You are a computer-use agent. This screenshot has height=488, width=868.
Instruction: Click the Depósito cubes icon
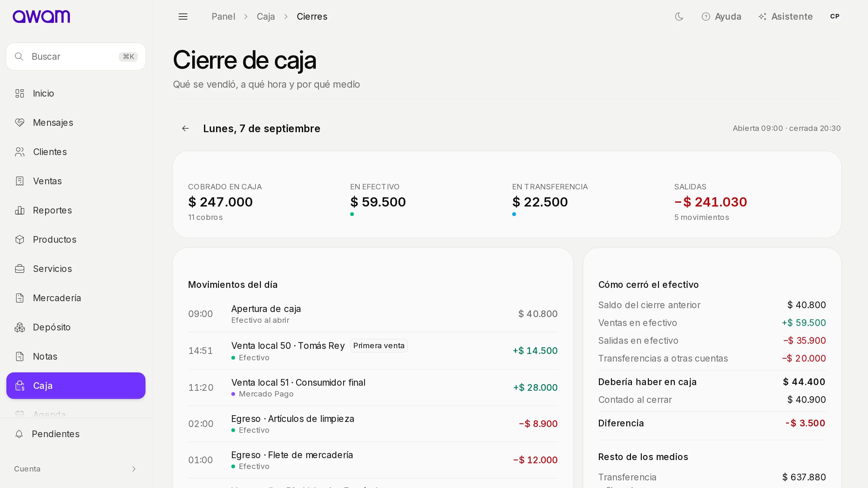[x=20, y=327]
